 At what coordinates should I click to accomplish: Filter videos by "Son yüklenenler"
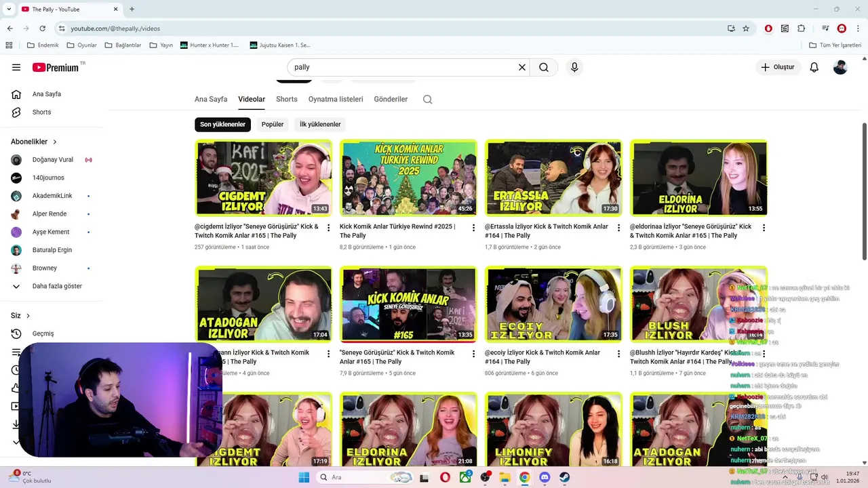pos(222,125)
